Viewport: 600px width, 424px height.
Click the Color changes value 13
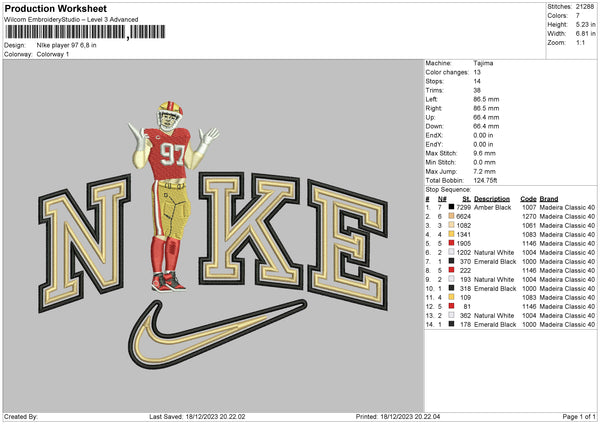(477, 72)
